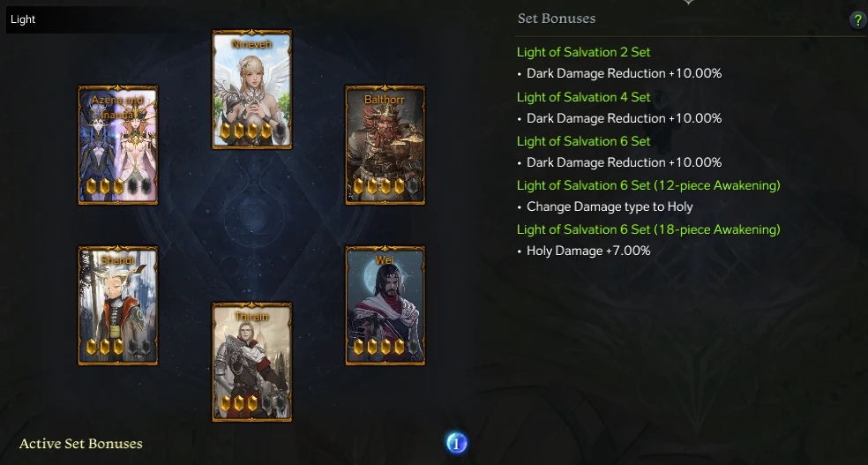Pick the Thirain card
Screen dimensions: 868x465
click(252, 362)
